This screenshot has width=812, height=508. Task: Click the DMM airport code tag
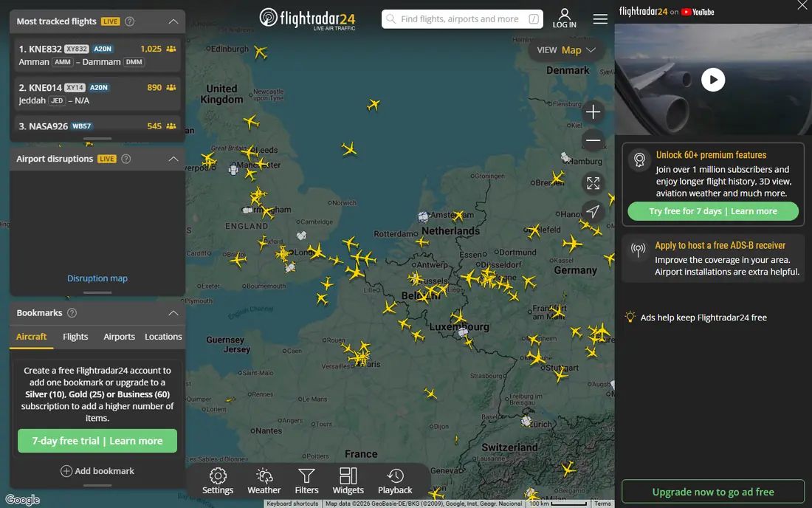(x=134, y=61)
